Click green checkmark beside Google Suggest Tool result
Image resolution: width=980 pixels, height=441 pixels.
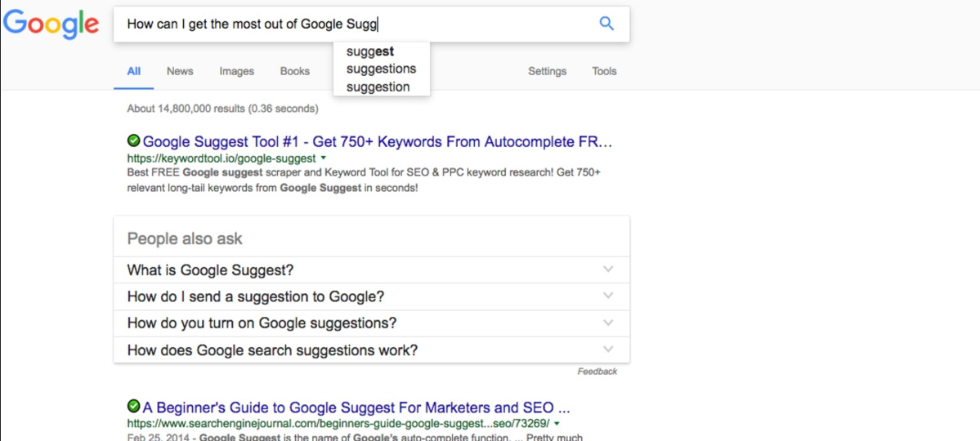[x=134, y=141]
